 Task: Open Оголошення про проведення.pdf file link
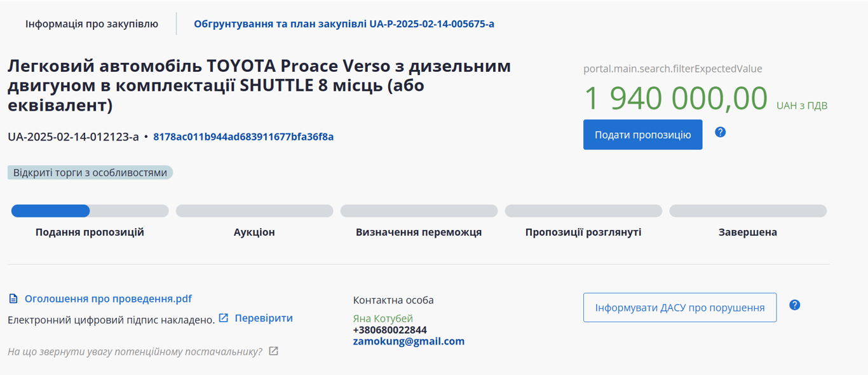coord(108,299)
